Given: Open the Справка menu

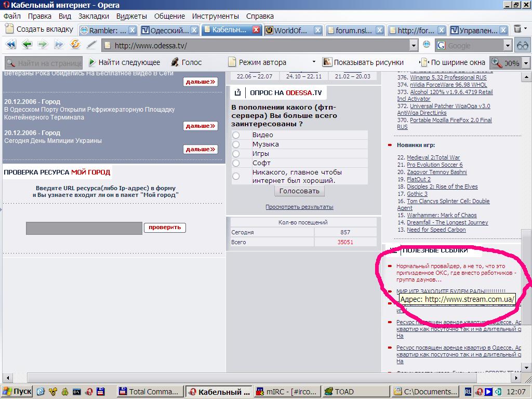Looking at the screenshot, I should coord(260,16).
